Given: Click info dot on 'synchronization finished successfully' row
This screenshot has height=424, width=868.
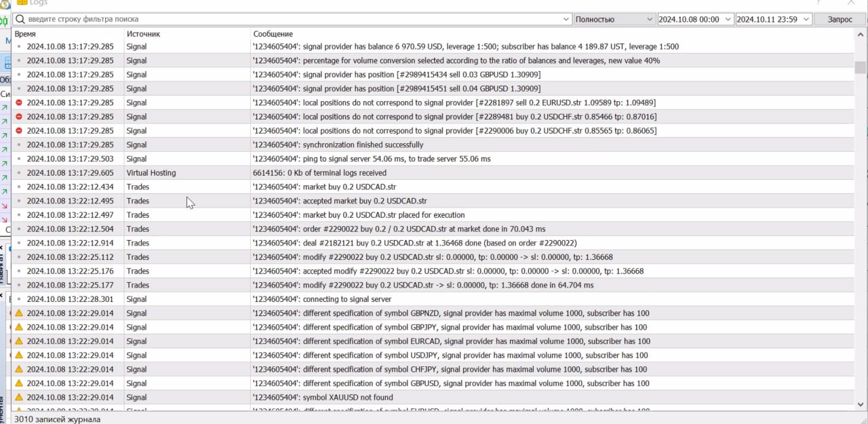Looking at the screenshot, I should coord(19,144).
